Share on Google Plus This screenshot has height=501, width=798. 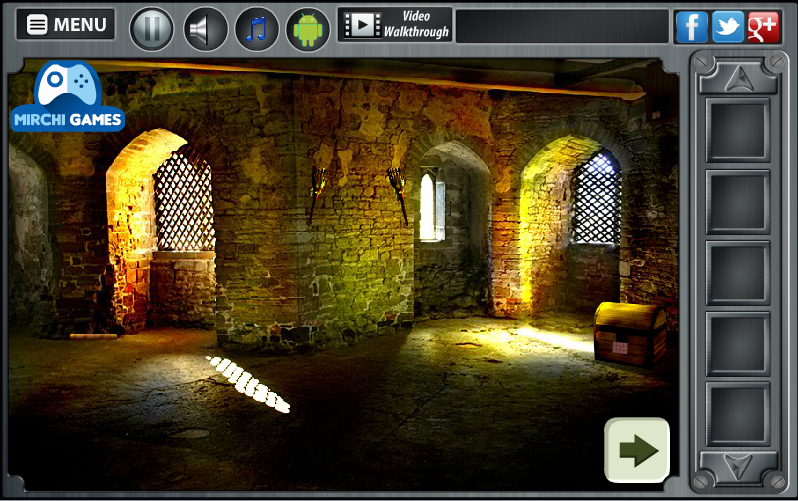pos(763,27)
